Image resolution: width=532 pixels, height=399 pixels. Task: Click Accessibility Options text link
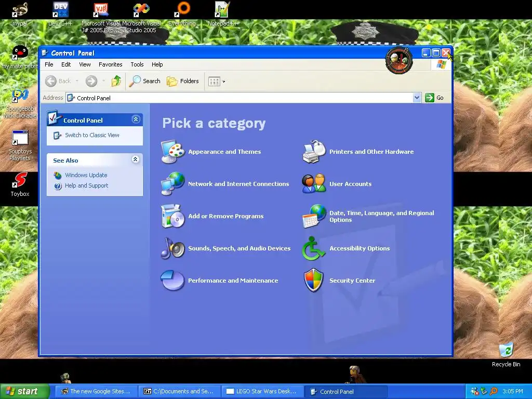pos(360,248)
